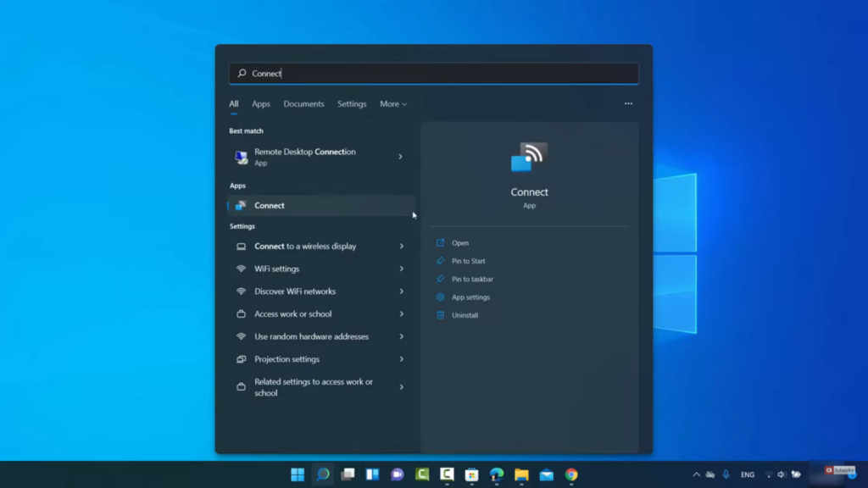Open Task View from taskbar
Viewport: 868px width, 488px height.
coord(348,474)
